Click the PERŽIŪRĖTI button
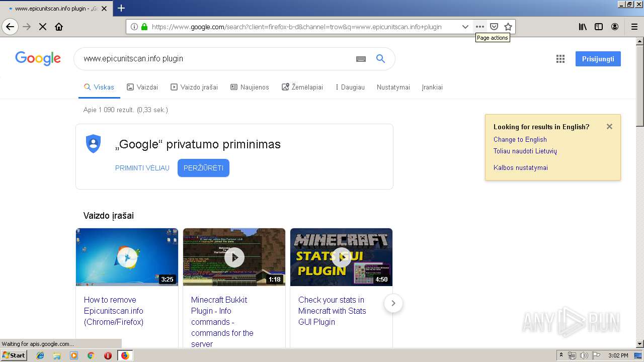The height and width of the screenshot is (362, 644). 203,168
